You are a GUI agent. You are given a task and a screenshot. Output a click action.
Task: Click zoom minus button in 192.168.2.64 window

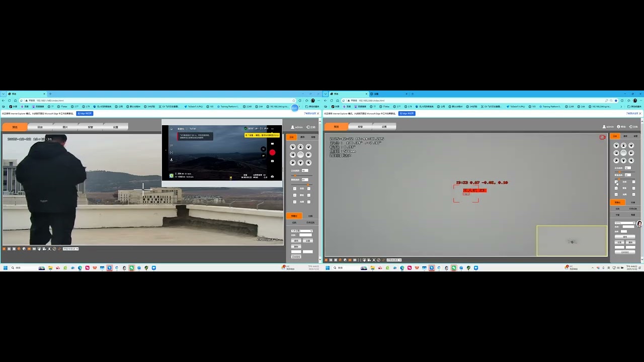click(x=633, y=182)
